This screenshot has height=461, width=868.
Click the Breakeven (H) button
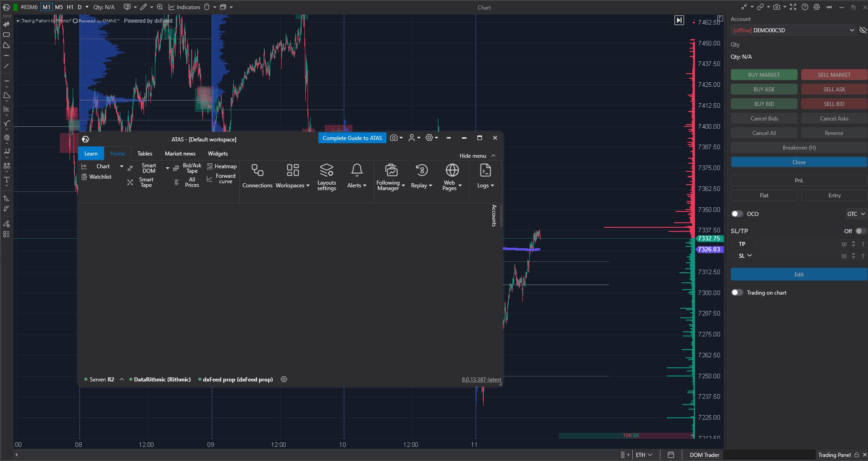click(799, 147)
